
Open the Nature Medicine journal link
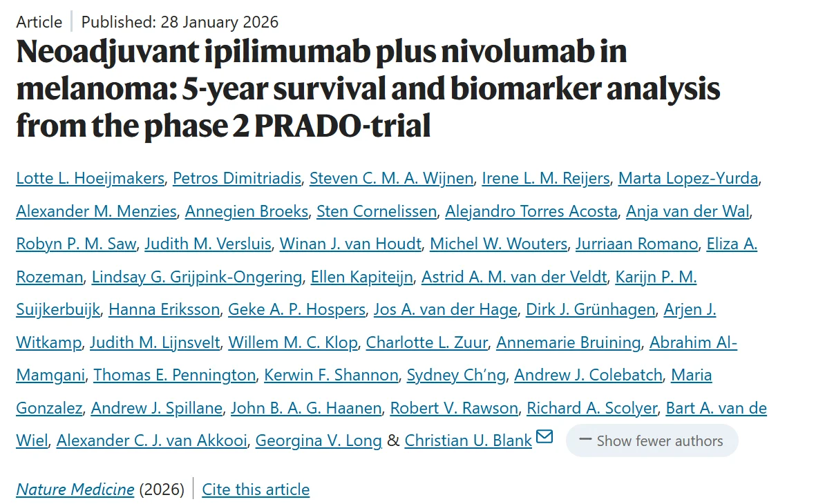[75, 490]
